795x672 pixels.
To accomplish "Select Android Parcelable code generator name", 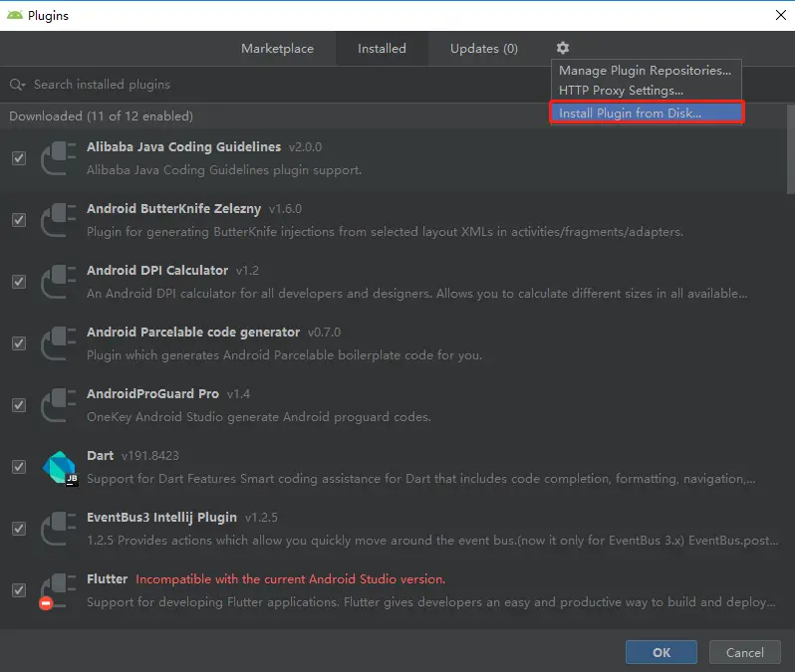I will click(x=193, y=333).
